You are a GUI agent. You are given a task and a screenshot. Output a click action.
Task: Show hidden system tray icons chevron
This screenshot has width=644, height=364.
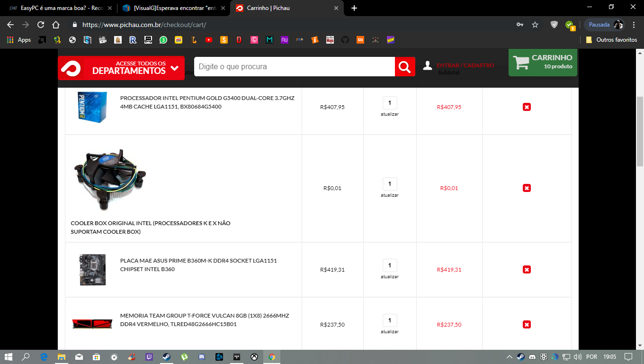[x=510, y=356]
